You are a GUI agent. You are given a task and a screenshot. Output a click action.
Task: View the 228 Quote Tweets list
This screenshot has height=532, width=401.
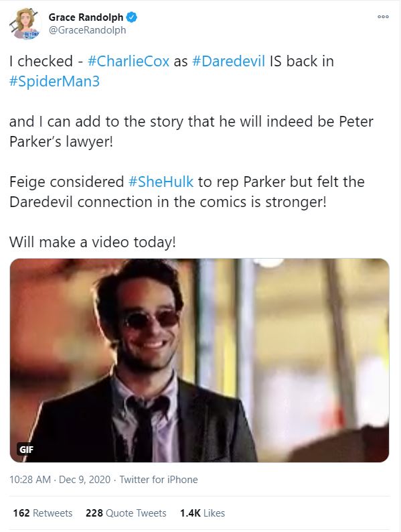[126, 513]
